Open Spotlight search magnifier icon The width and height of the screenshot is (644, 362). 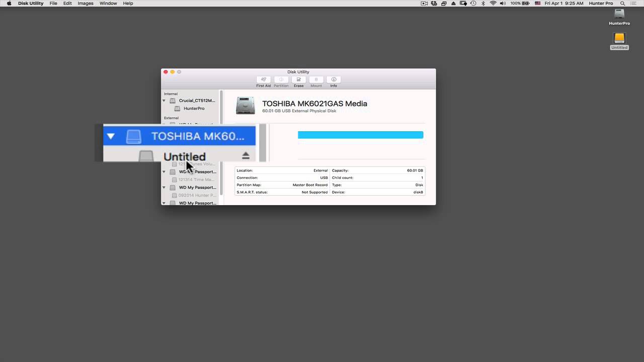622,4
